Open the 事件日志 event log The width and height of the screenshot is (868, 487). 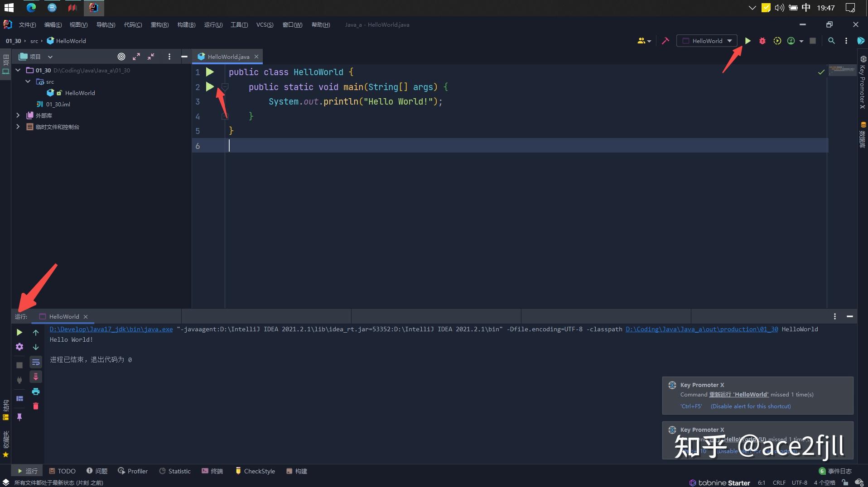835,471
